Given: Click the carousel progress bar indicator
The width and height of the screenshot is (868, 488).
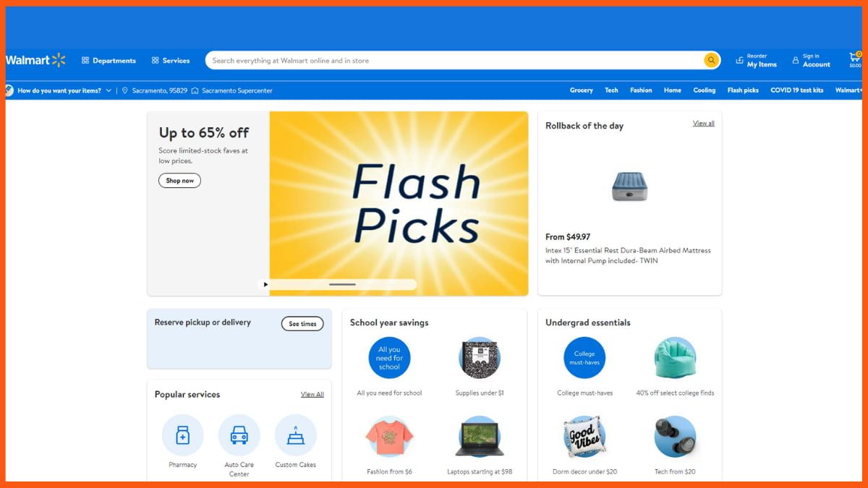Looking at the screenshot, I should tap(342, 285).
